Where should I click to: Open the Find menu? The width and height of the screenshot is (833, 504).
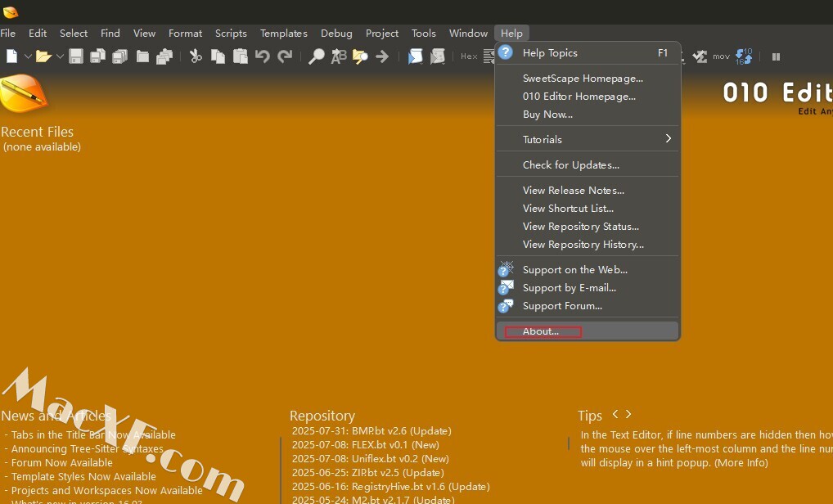click(x=110, y=33)
